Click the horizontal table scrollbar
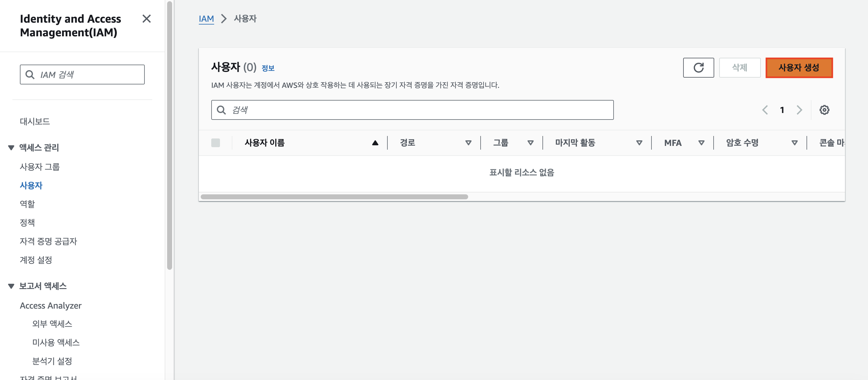The height and width of the screenshot is (380, 868). (334, 197)
